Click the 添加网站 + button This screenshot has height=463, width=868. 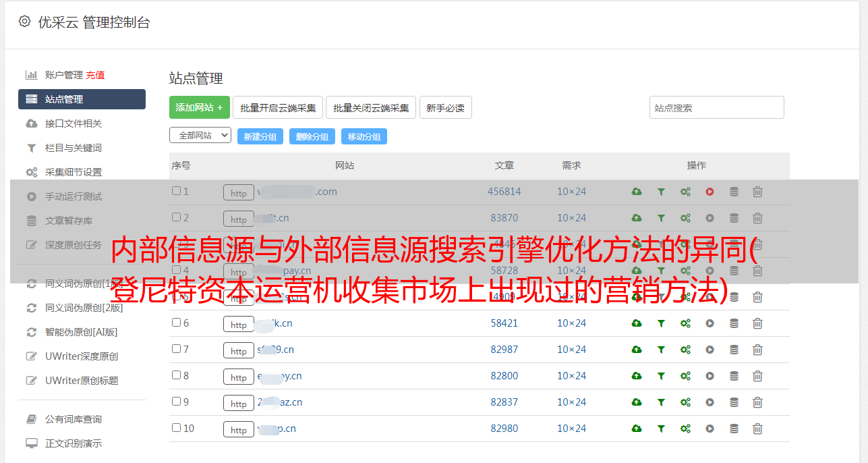200,107
